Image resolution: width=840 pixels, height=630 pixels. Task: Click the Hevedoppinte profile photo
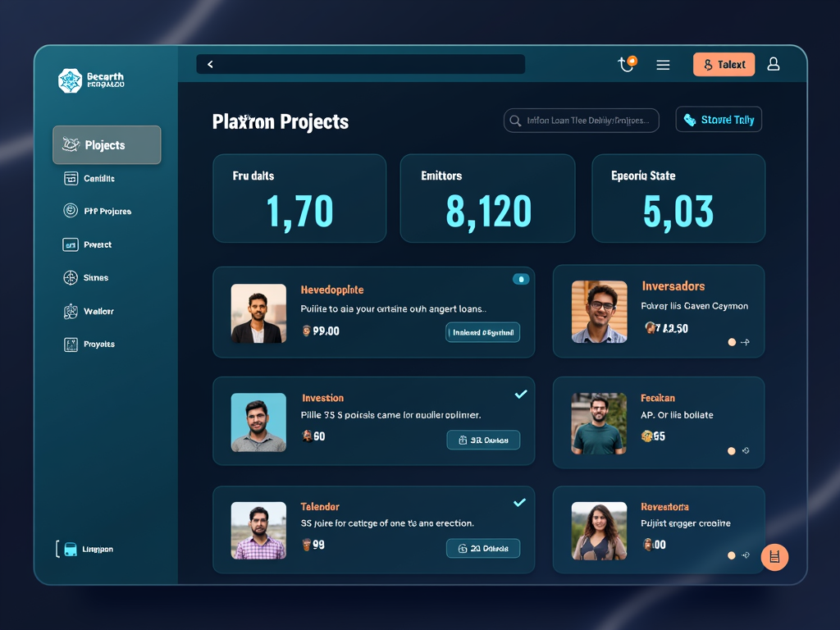(258, 313)
